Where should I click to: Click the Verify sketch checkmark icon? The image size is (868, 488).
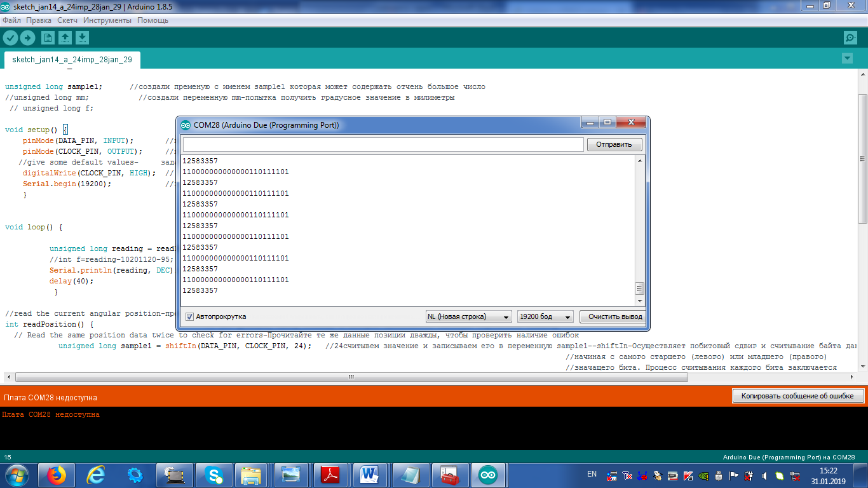[x=10, y=37]
